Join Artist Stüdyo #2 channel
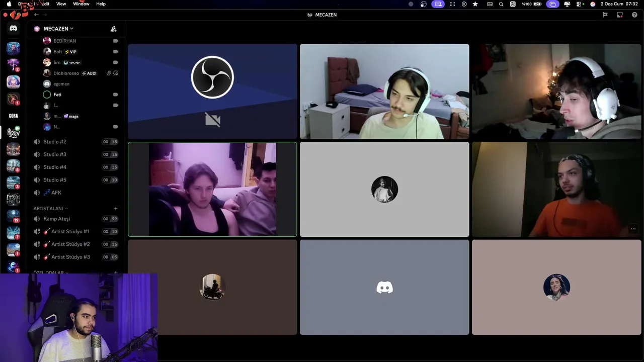 pyautogui.click(x=75, y=244)
